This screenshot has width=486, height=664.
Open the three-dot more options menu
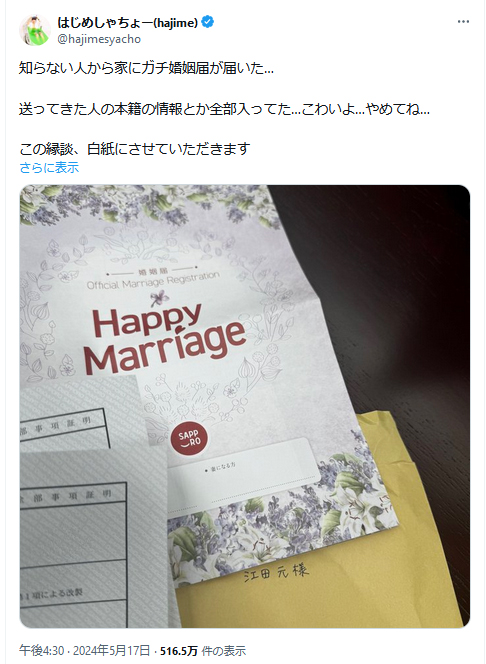pyautogui.click(x=463, y=22)
